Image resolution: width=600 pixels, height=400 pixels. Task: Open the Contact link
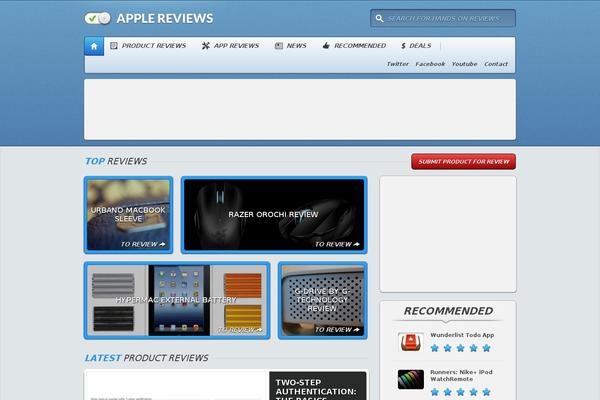click(x=496, y=64)
